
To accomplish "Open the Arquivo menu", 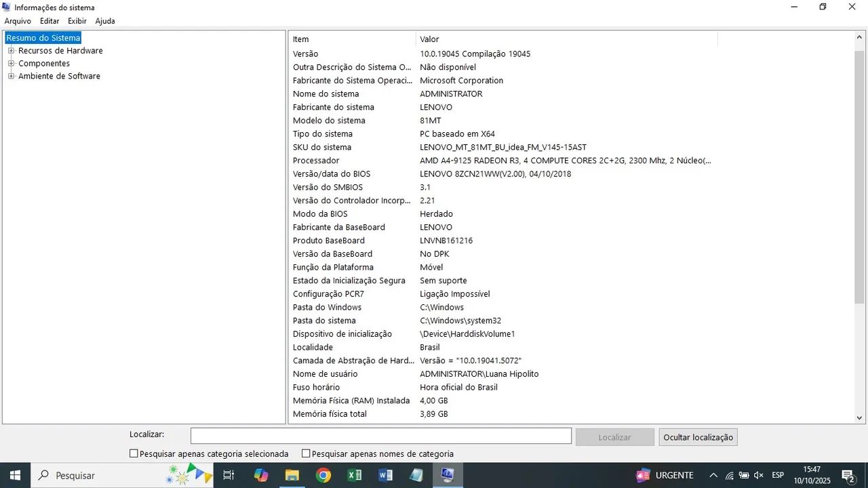I will 18,21.
